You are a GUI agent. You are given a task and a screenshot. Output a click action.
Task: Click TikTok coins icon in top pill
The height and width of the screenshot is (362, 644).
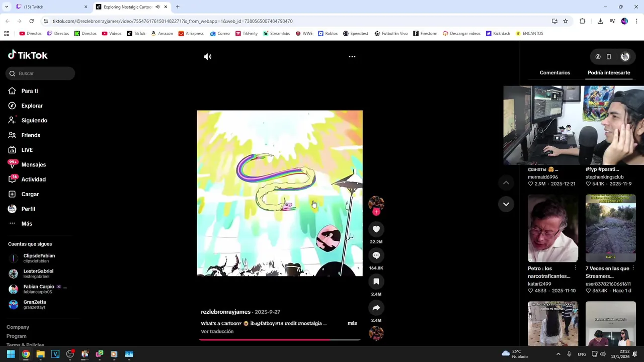pyautogui.click(x=598, y=57)
